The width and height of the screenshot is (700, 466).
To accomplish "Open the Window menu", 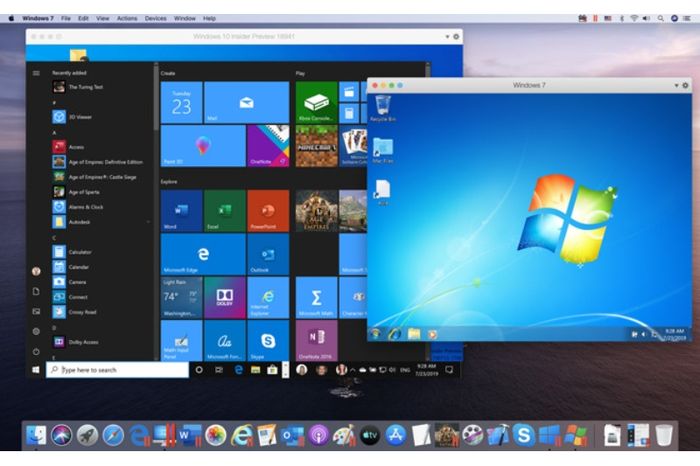I will pyautogui.click(x=184, y=18).
